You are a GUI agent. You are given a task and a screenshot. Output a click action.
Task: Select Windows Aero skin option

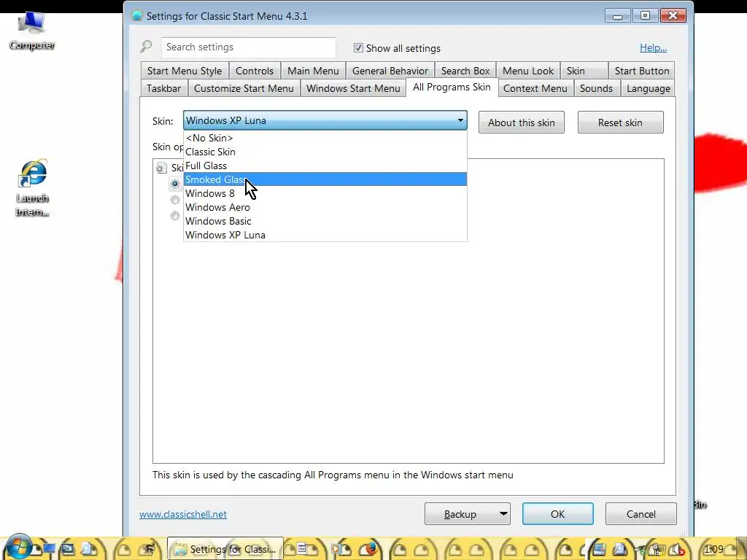(x=325, y=207)
